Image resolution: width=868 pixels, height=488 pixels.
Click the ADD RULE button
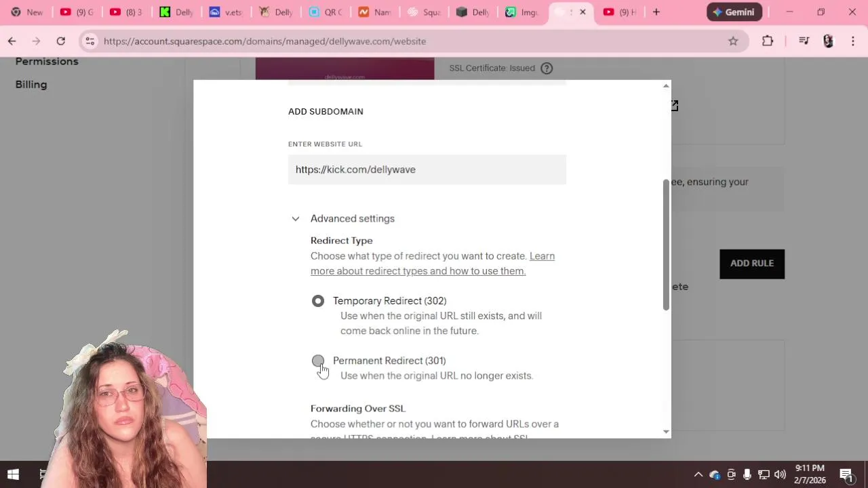752,264
